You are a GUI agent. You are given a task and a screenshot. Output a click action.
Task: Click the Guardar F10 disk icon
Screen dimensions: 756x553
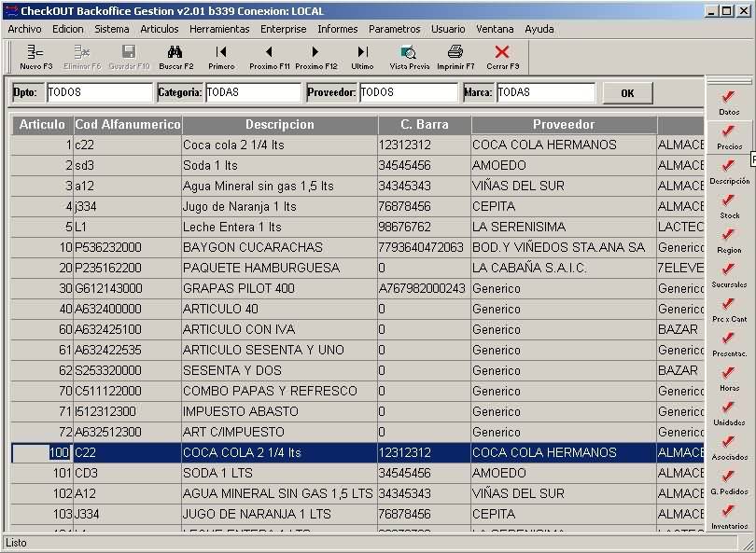(129, 57)
